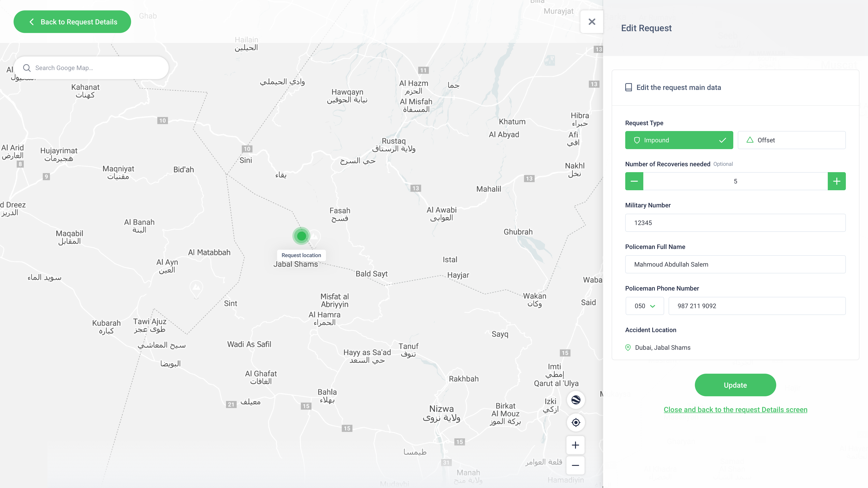Toggle the map satellite/globe view icon
The width and height of the screenshot is (868, 488).
(x=576, y=400)
